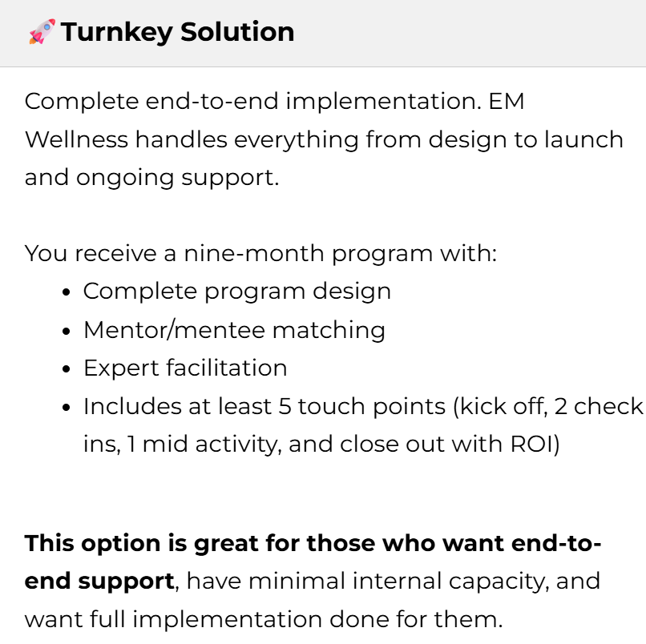Click the rocket icon beside Turnkey Solution

(42, 32)
